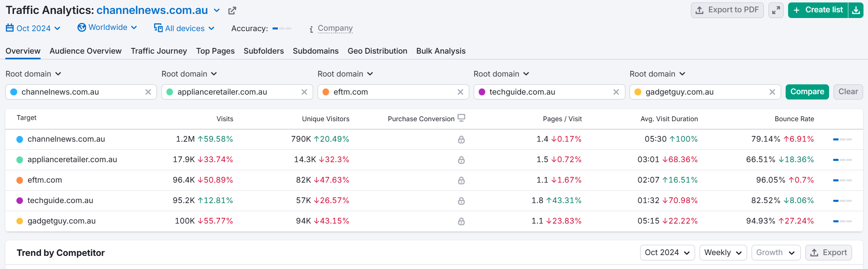Switch to the Traffic Journey tab

click(159, 51)
